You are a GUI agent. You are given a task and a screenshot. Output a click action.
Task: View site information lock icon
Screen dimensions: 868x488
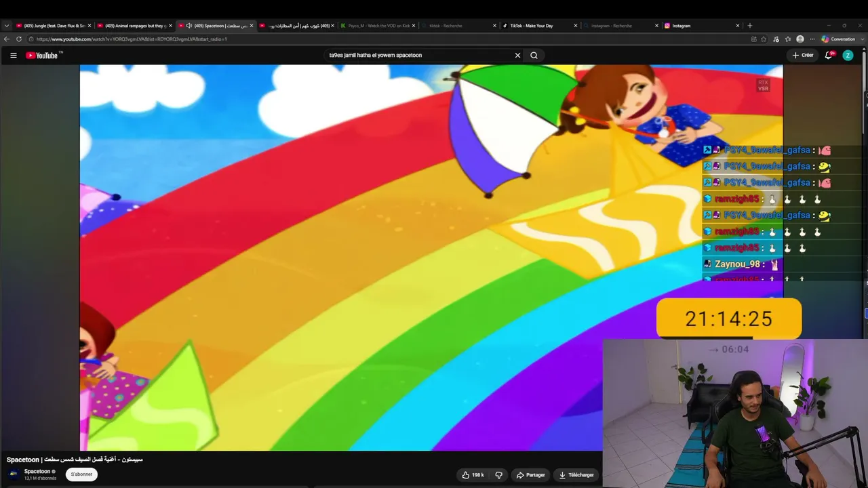click(31, 39)
